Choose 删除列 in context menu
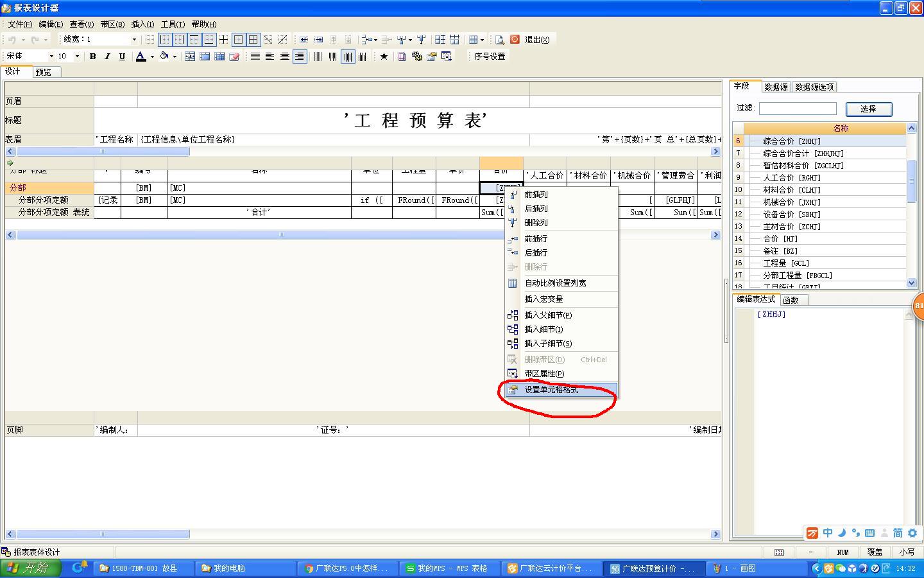Screen dimensions: 924x578 coord(561,222)
